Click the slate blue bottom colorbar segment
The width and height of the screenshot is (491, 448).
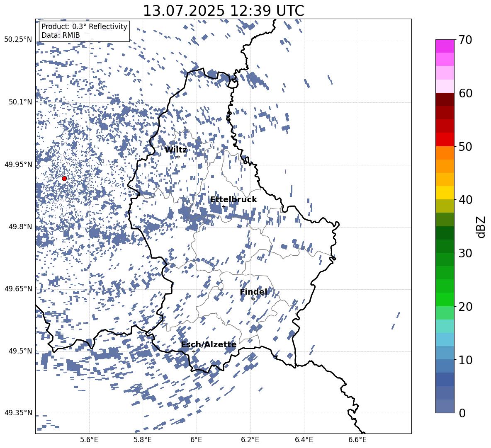tap(445, 406)
